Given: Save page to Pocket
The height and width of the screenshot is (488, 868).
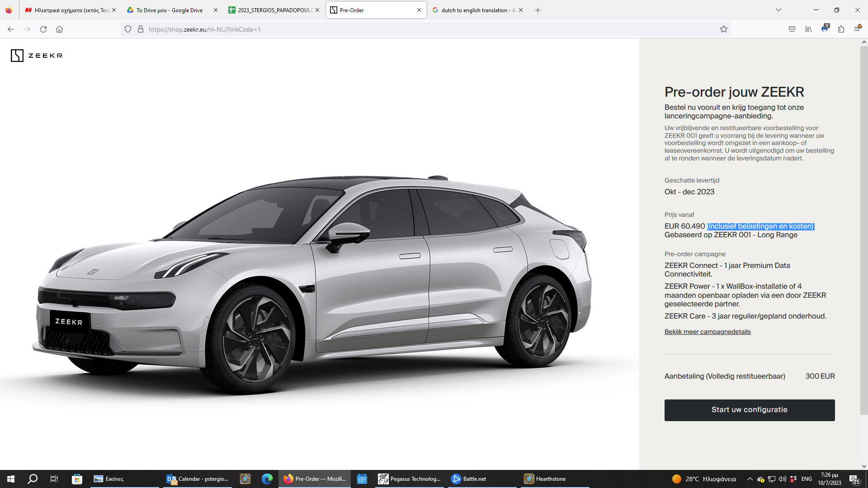Looking at the screenshot, I should click(792, 29).
